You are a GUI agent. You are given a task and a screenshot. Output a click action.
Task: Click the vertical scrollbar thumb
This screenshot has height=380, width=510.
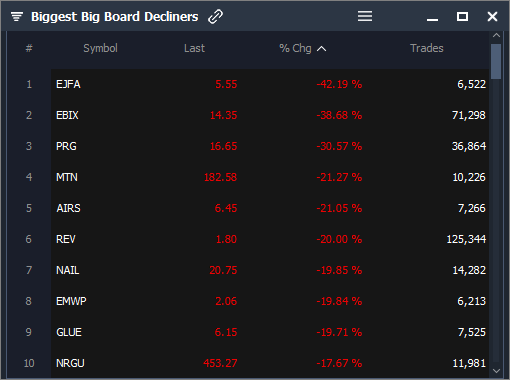496,61
